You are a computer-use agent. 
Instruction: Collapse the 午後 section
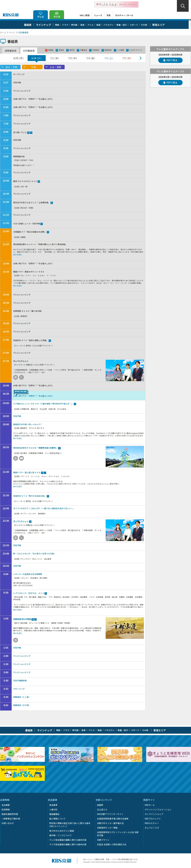tap(32, 67)
